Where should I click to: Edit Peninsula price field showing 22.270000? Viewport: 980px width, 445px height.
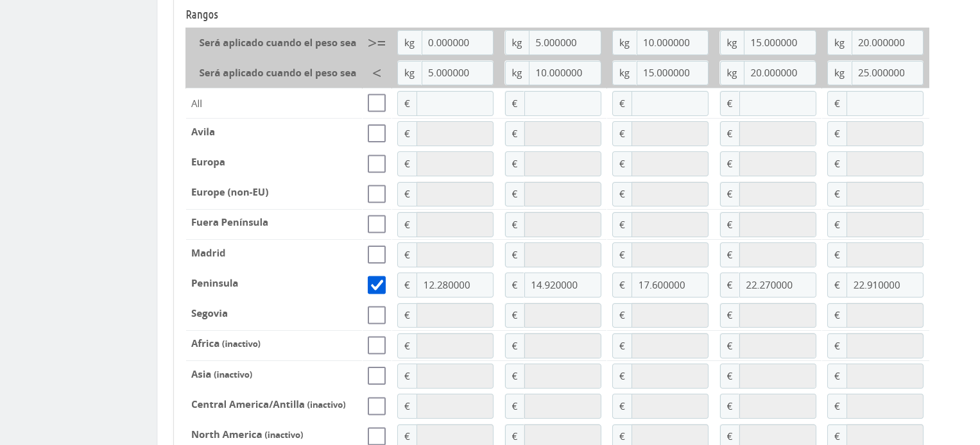tap(777, 285)
